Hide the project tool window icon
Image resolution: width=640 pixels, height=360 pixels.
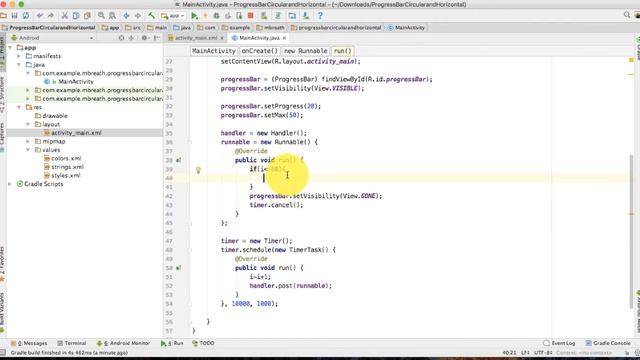point(157,38)
